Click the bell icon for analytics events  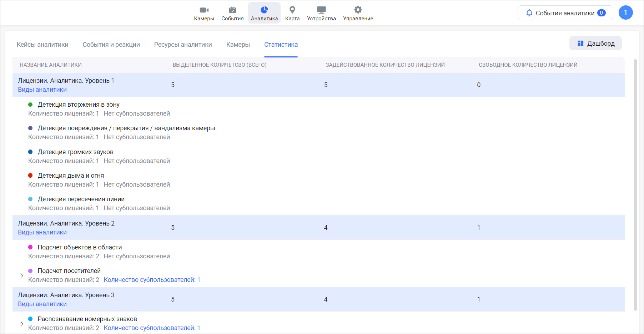(x=529, y=13)
